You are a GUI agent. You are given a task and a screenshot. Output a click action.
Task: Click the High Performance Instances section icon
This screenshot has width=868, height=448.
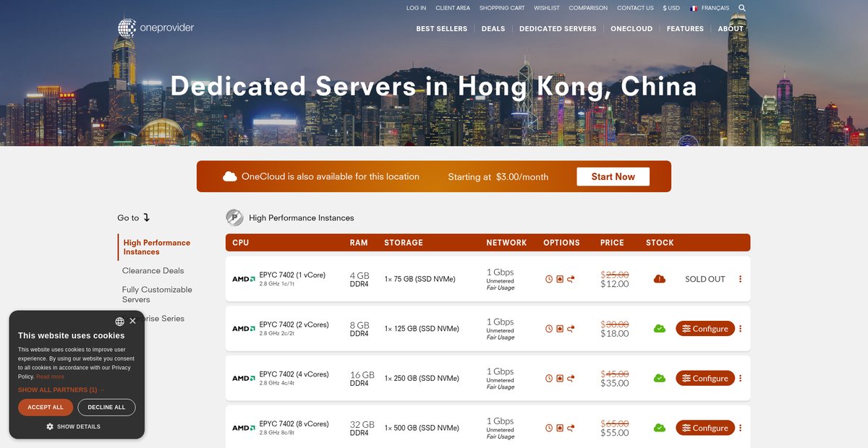(234, 217)
